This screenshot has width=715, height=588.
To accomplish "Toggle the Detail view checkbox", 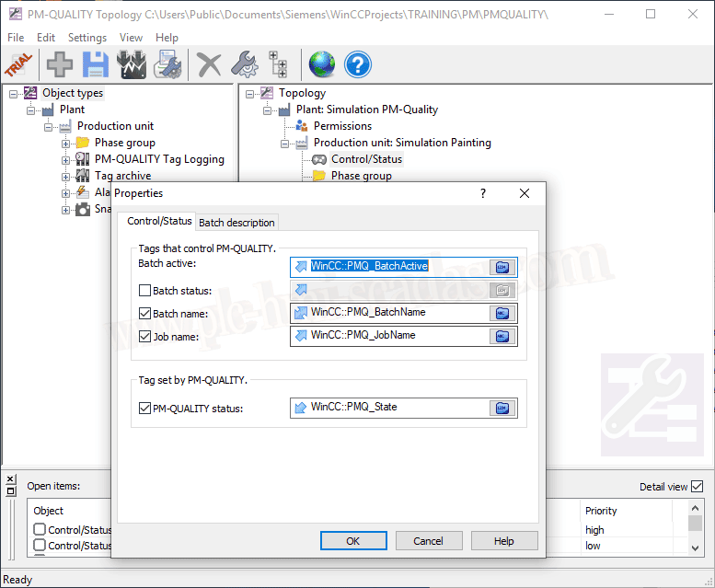I will [697, 487].
